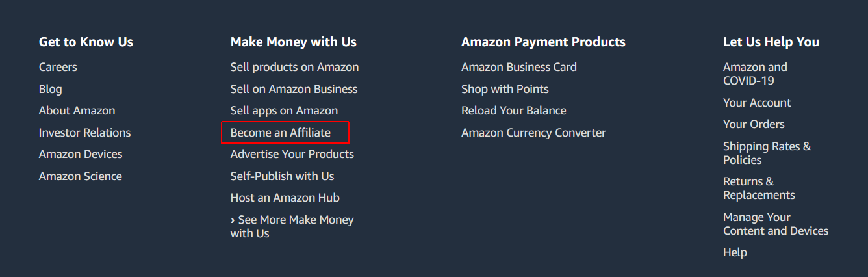Open Advertise Your Products
This screenshot has width=868, height=277.
pyautogui.click(x=292, y=154)
